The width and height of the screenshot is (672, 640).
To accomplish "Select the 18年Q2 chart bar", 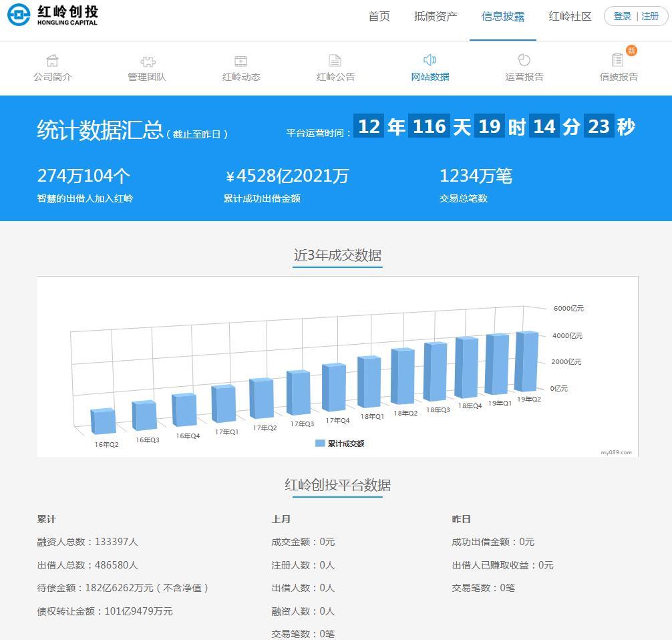I will (403, 376).
